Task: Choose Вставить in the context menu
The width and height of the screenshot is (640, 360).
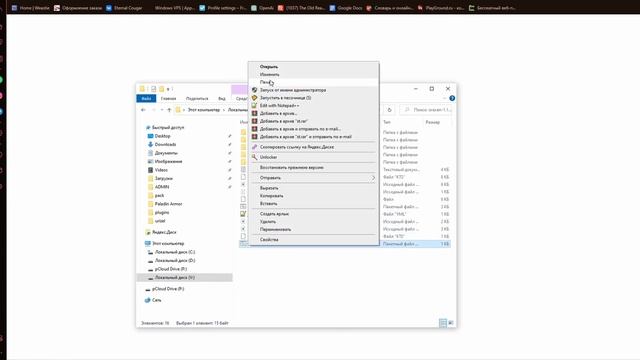Action: coord(313,204)
